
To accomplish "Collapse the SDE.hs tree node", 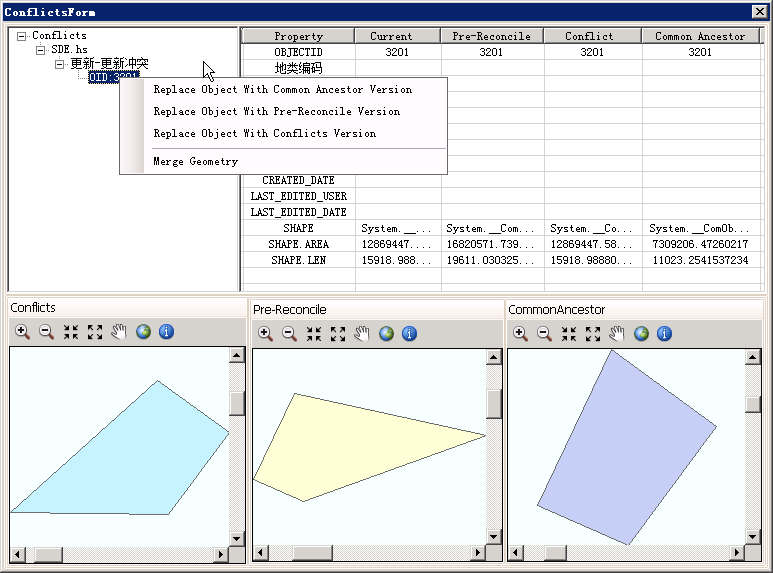I will click(x=40, y=50).
